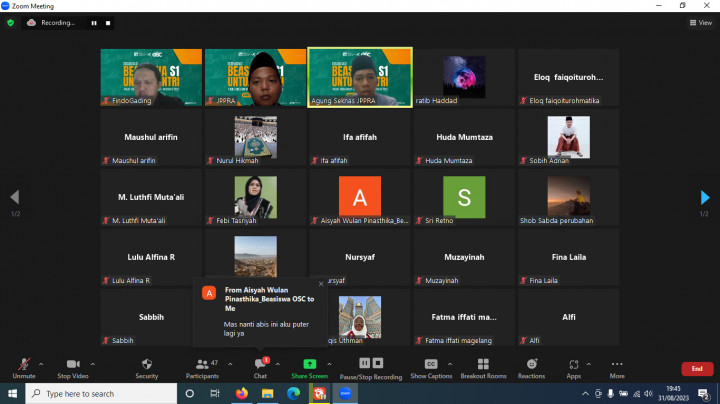Click the red End meeting button
The height and width of the screenshot is (404, 720).
point(697,368)
